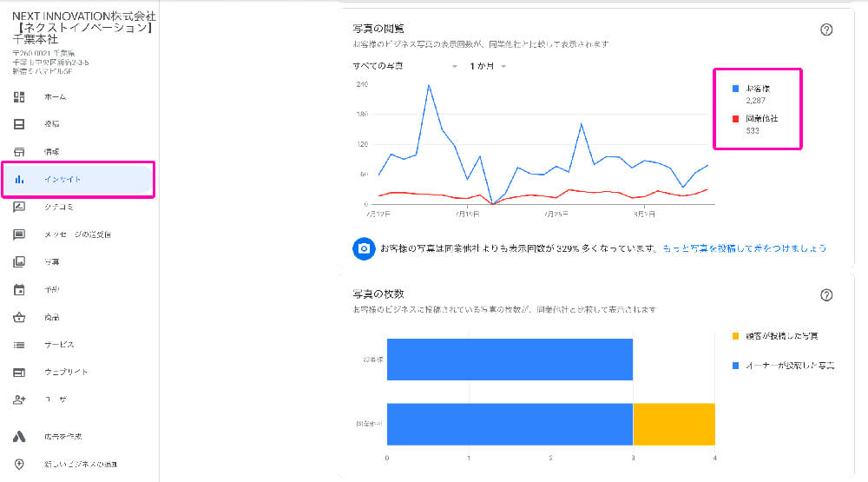
Task: Click the お客様 blue bar in chart
Action: pos(510,360)
